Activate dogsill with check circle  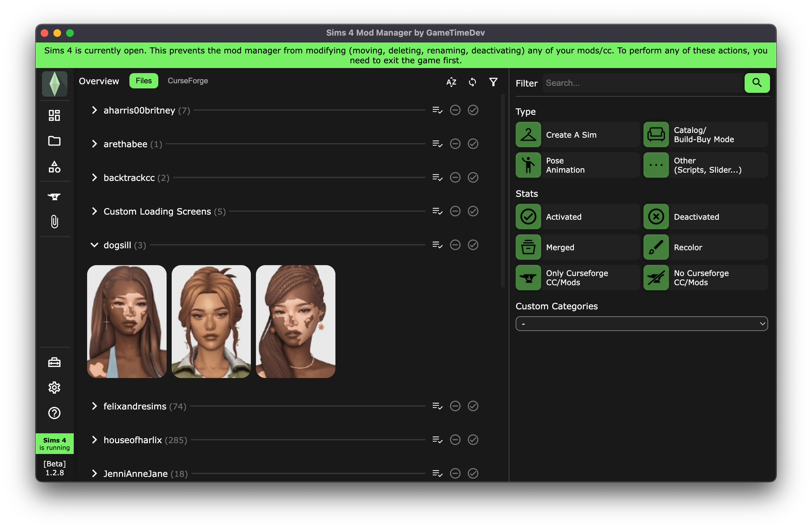473,245
